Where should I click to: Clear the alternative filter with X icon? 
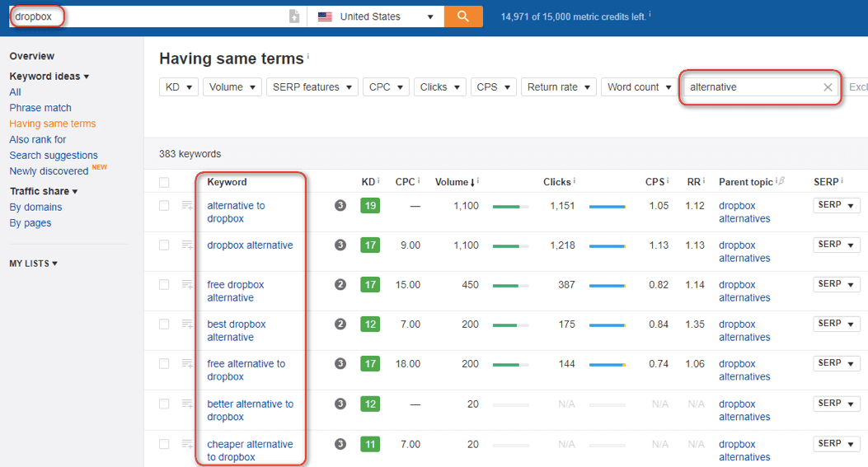[828, 86]
